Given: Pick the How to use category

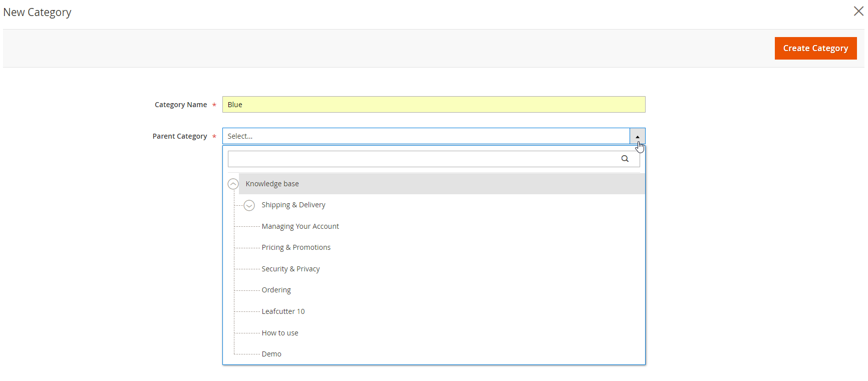Looking at the screenshot, I should click(x=279, y=333).
